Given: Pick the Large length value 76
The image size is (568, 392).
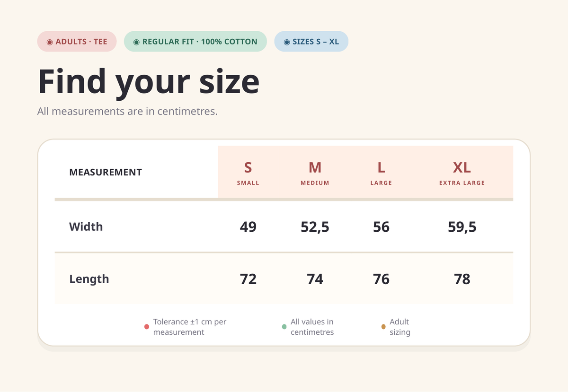Looking at the screenshot, I should pos(381,279).
